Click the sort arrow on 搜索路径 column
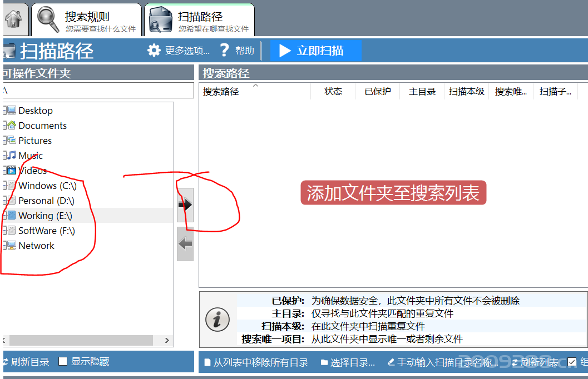 pyautogui.click(x=255, y=86)
